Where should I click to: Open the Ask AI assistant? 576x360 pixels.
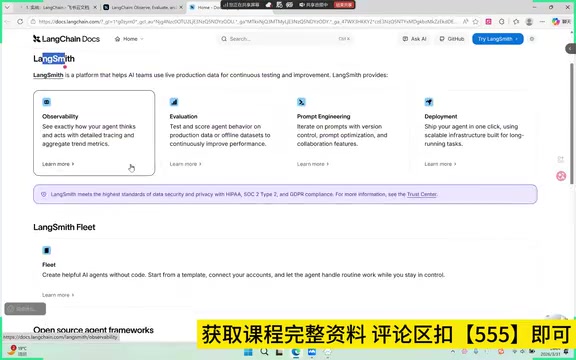click(x=414, y=39)
